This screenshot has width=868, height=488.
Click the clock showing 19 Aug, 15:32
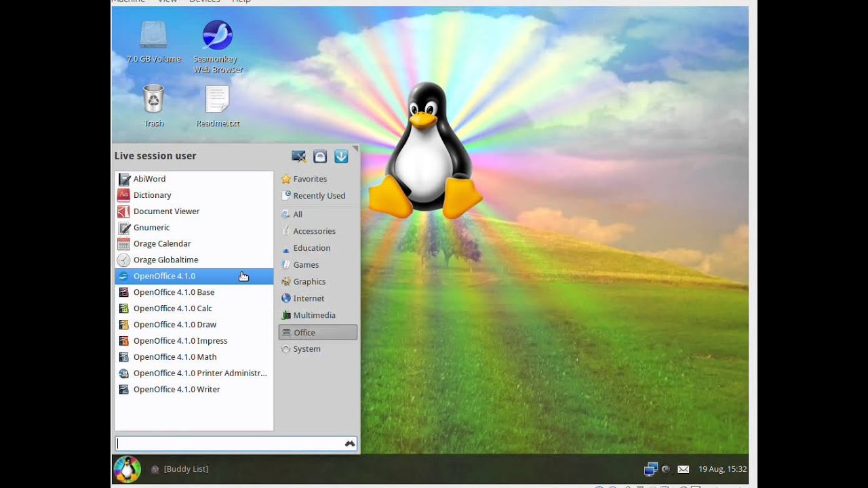click(722, 469)
